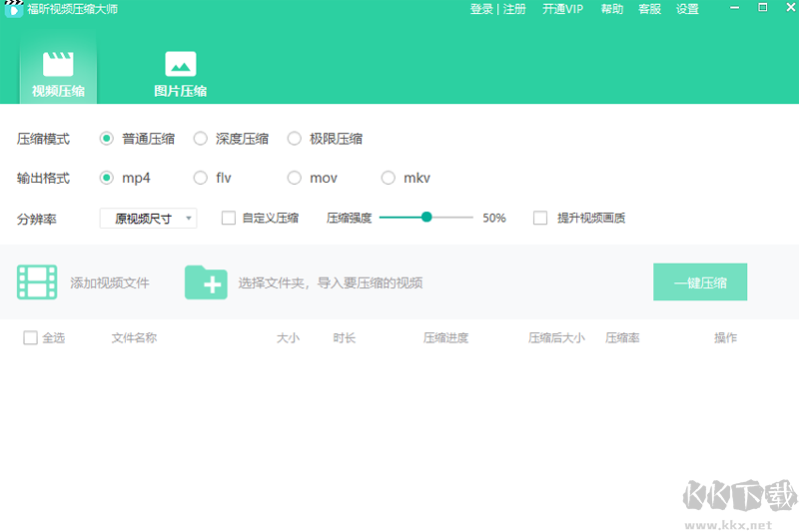The width and height of the screenshot is (799, 532).
Task: Click the 开通VIP link
Action: (563, 9)
